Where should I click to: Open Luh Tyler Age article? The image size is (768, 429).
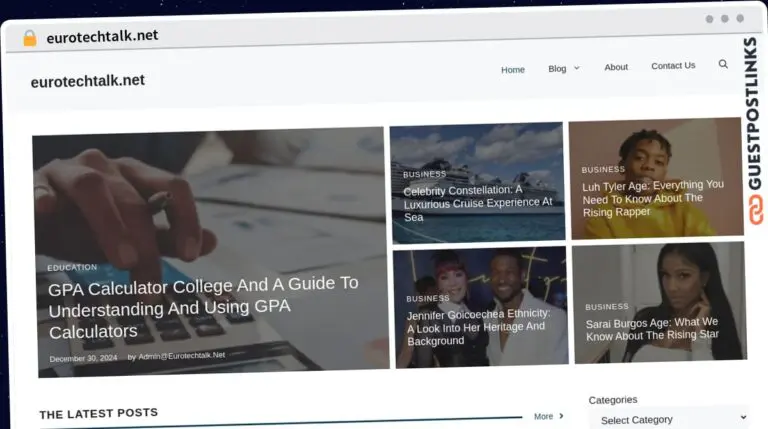click(652, 198)
